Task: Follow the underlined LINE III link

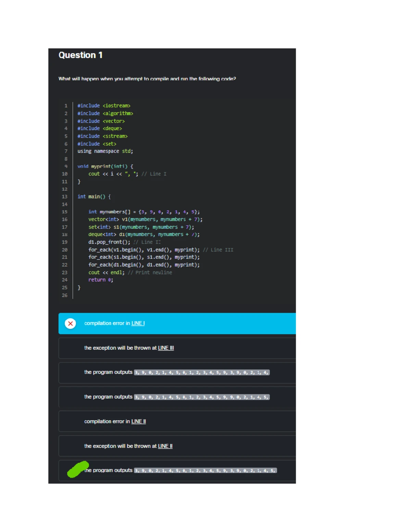Action: point(166,348)
